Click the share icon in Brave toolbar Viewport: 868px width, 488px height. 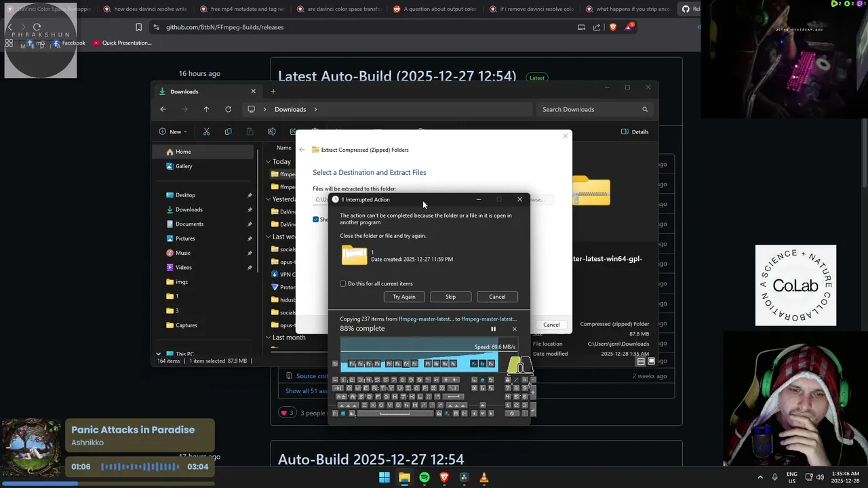pos(597,27)
